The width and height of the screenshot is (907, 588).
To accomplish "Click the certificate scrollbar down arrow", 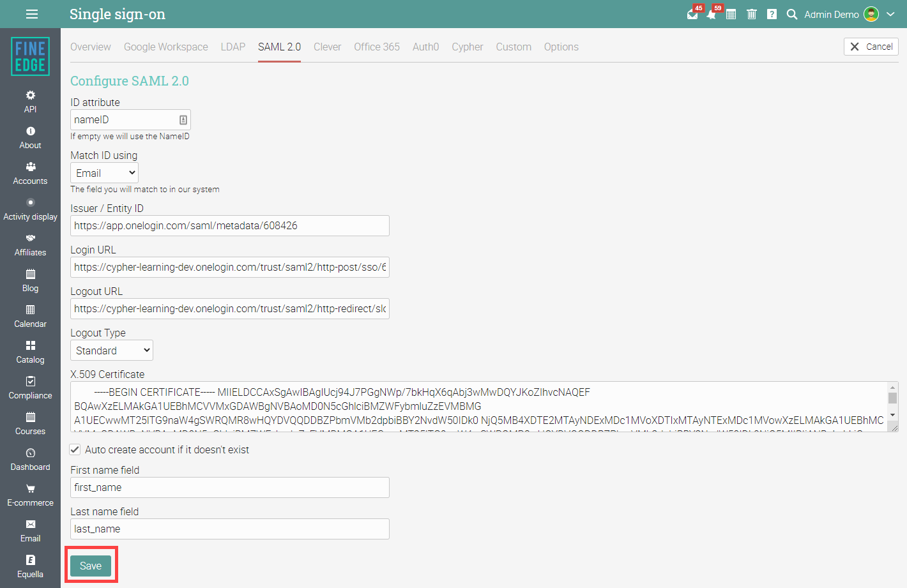I will pos(892,415).
